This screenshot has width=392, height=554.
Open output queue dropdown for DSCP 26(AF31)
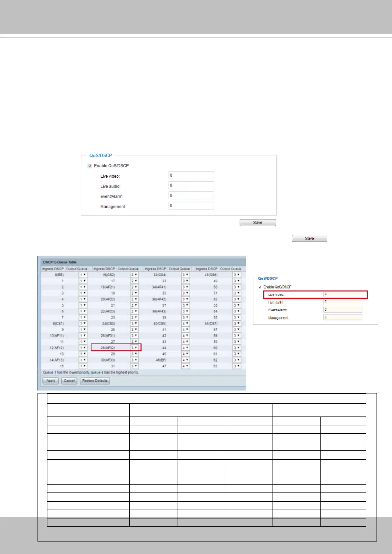click(134, 336)
